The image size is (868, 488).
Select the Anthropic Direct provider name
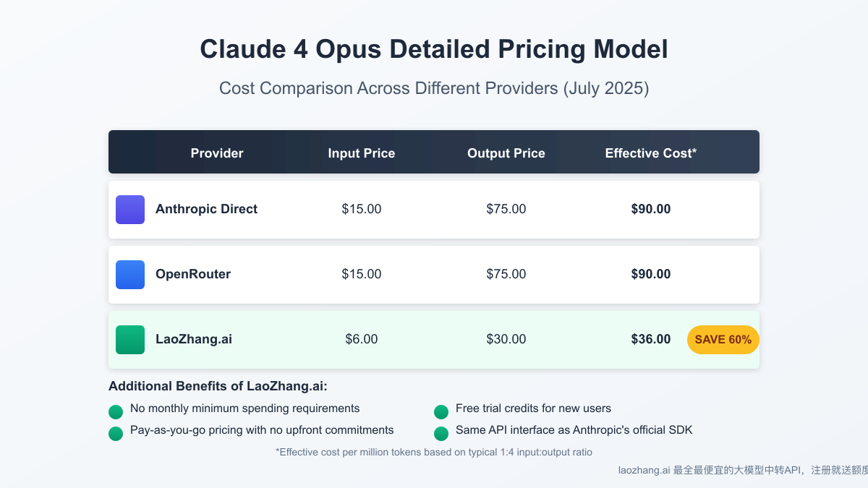206,210
